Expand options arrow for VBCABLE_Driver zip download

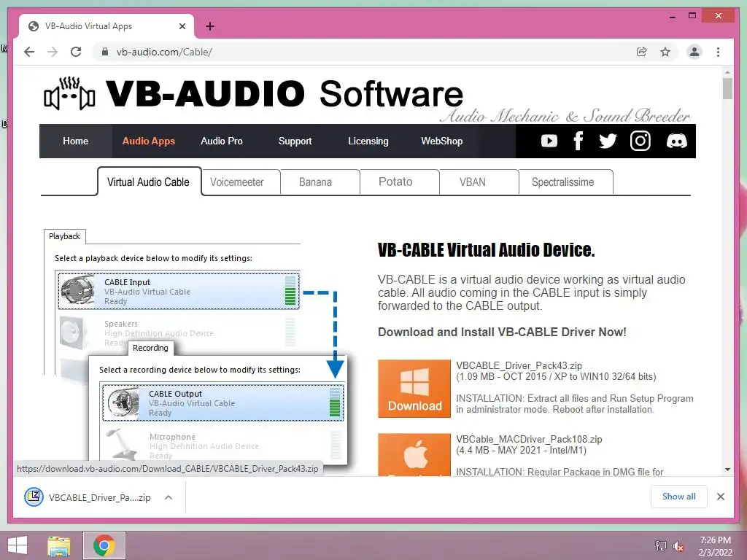point(169,497)
